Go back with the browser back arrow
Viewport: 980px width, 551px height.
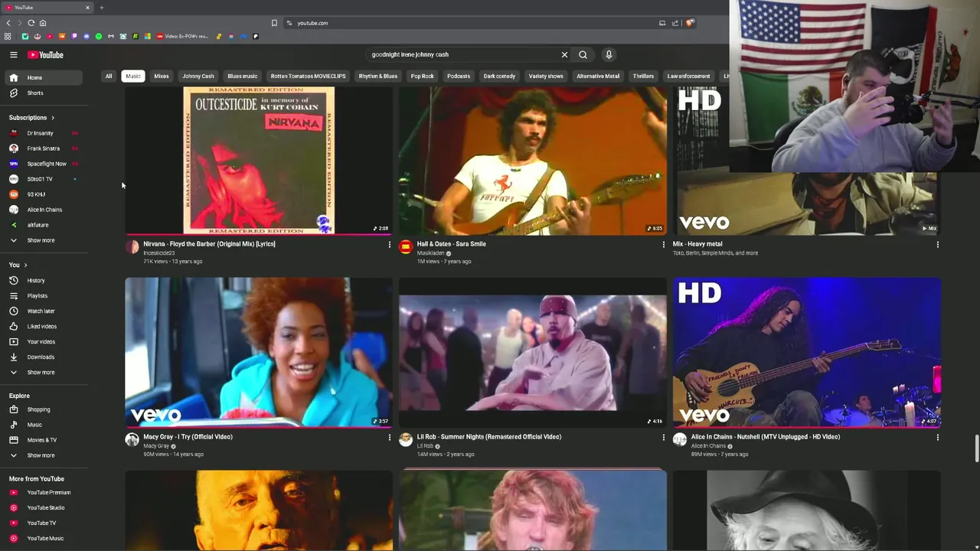pyautogui.click(x=8, y=23)
